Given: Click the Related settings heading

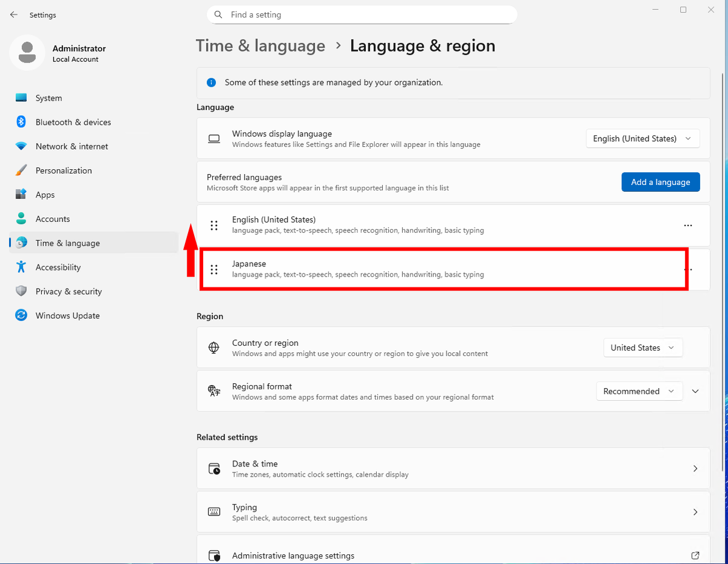Looking at the screenshot, I should (227, 437).
